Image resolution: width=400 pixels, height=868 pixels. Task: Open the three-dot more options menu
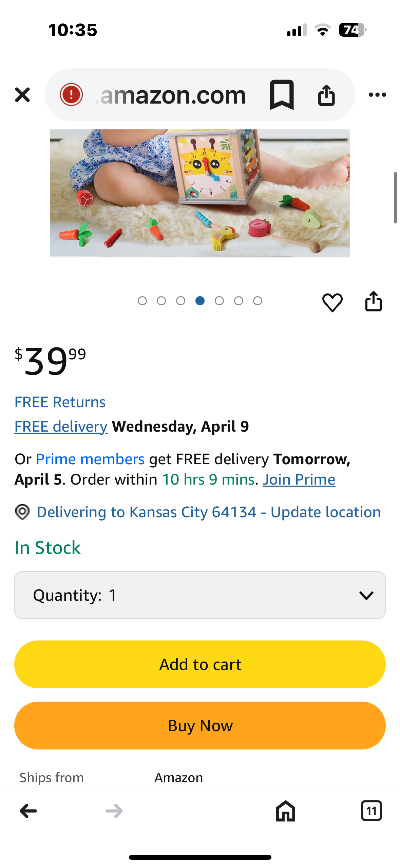coord(377,95)
